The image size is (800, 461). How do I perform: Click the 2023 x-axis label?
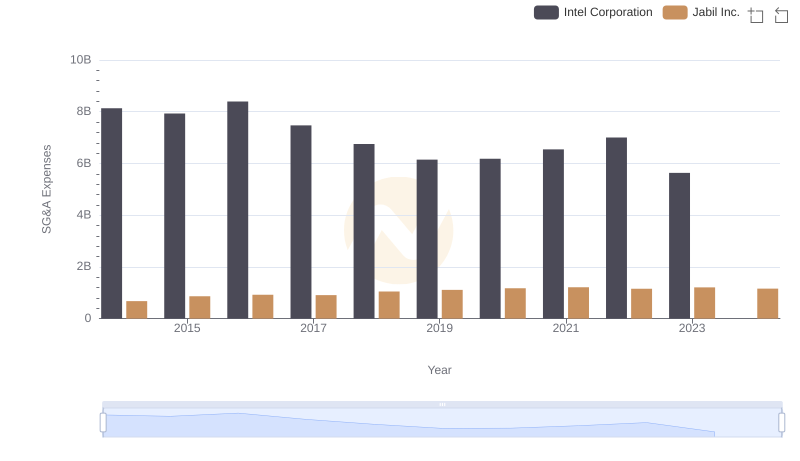[x=692, y=328]
